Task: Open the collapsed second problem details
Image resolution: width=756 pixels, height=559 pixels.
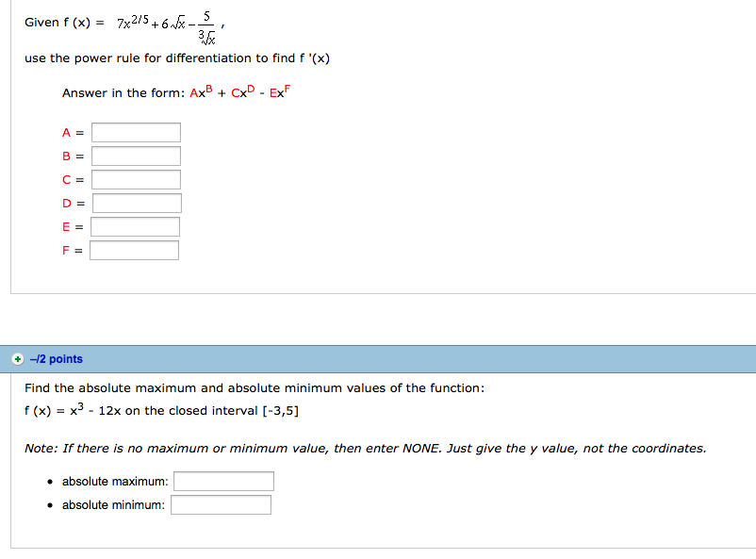Action: pos(20,359)
